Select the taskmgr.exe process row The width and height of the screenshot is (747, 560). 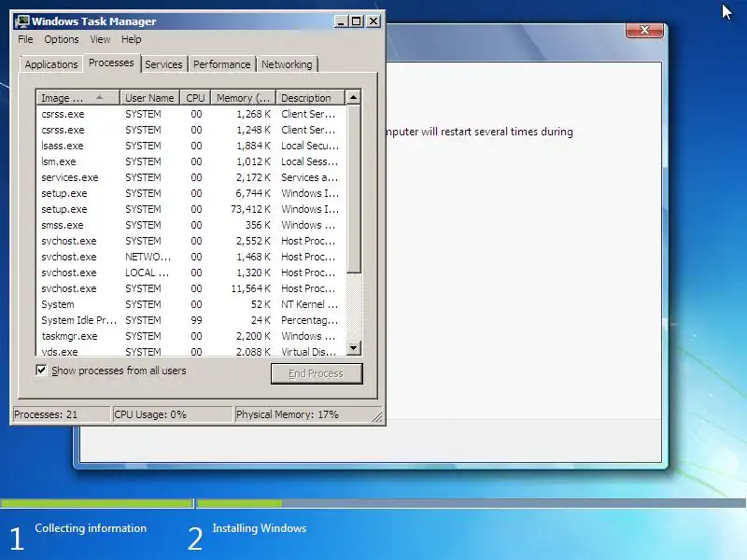190,336
